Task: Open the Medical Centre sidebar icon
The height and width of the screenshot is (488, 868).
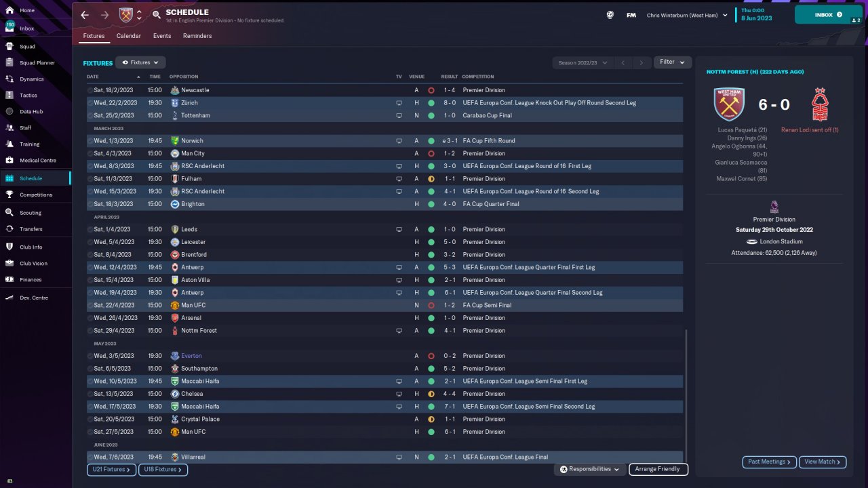Action: pos(9,161)
